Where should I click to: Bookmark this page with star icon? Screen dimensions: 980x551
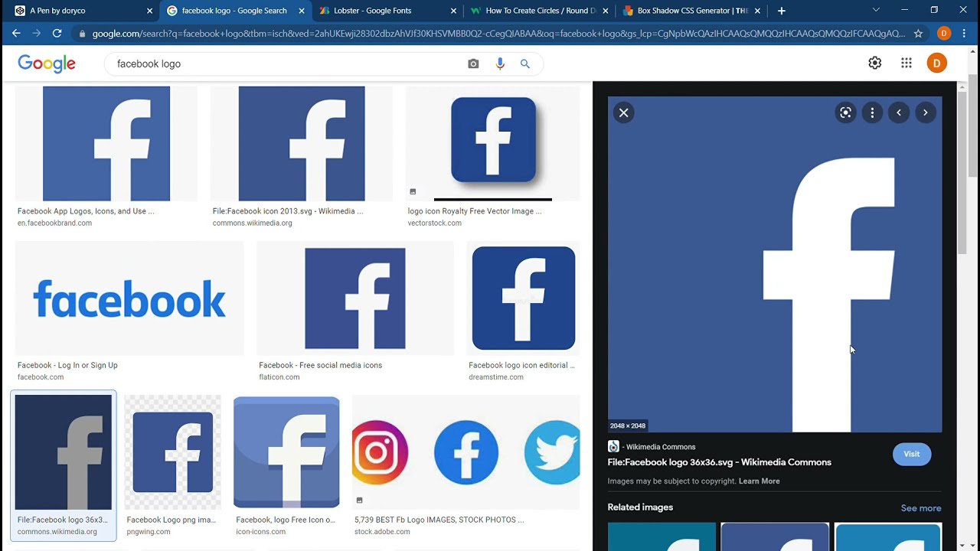click(x=918, y=34)
